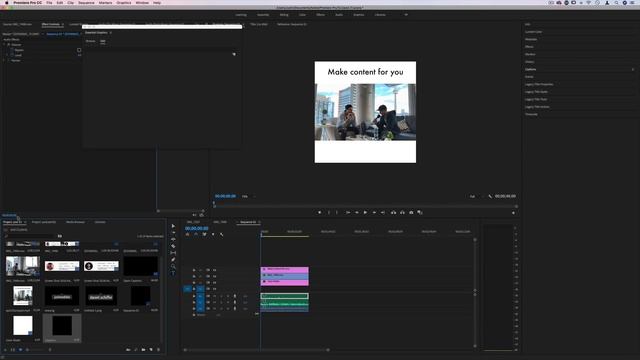Toggle Snap in the timeline header

[x=196, y=234]
